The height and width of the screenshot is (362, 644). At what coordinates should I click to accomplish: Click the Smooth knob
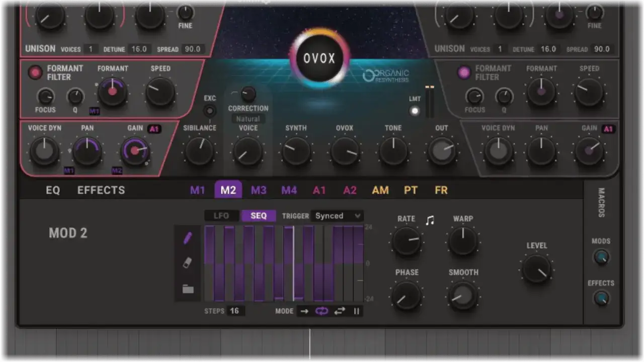[x=463, y=296]
